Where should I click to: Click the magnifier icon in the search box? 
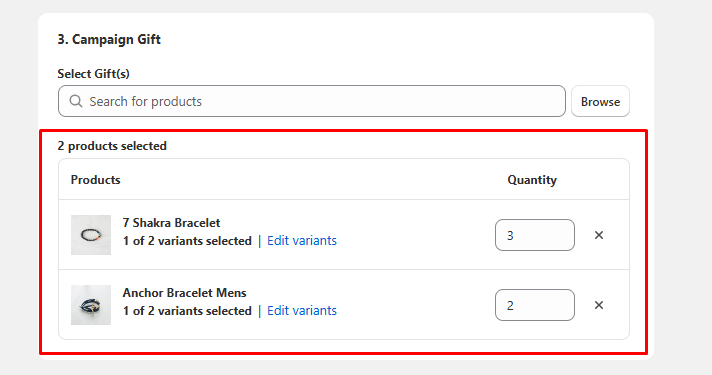point(76,101)
